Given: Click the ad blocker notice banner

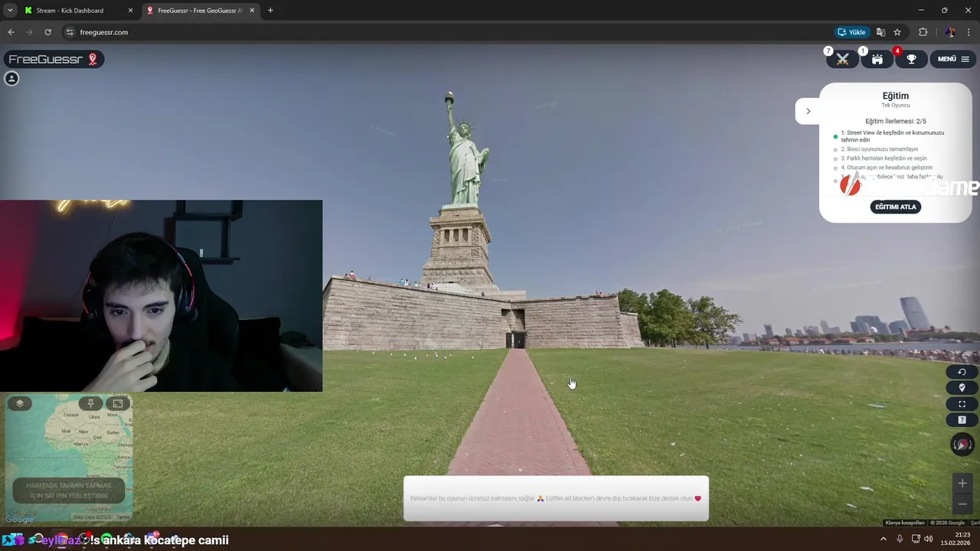Looking at the screenshot, I should point(556,498).
